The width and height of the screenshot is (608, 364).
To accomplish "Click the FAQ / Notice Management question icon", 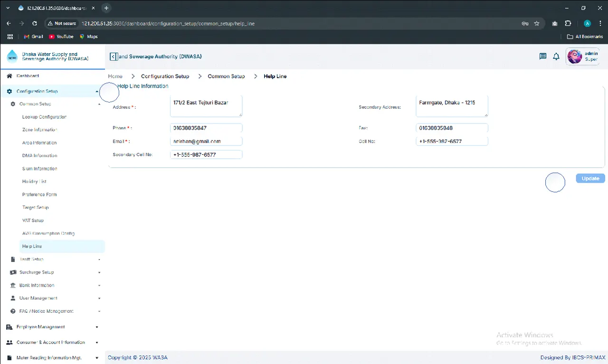I will (13, 311).
